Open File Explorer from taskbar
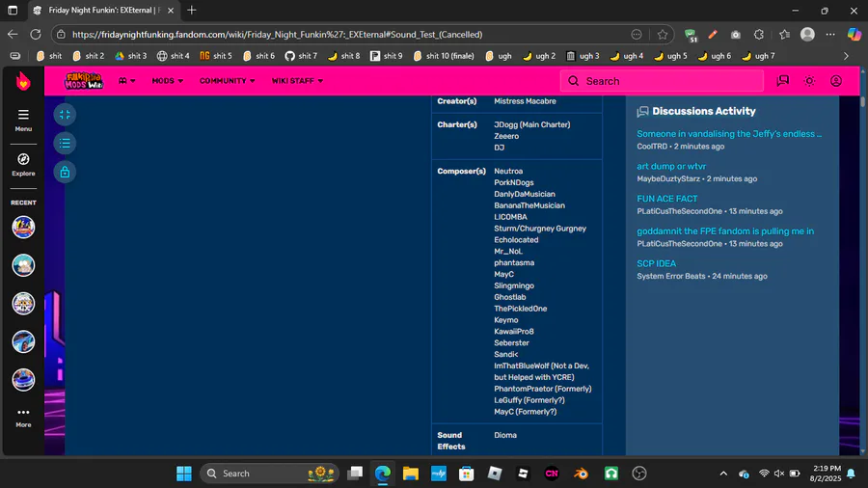Image resolution: width=868 pixels, height=488 pixels. [410, 474]
